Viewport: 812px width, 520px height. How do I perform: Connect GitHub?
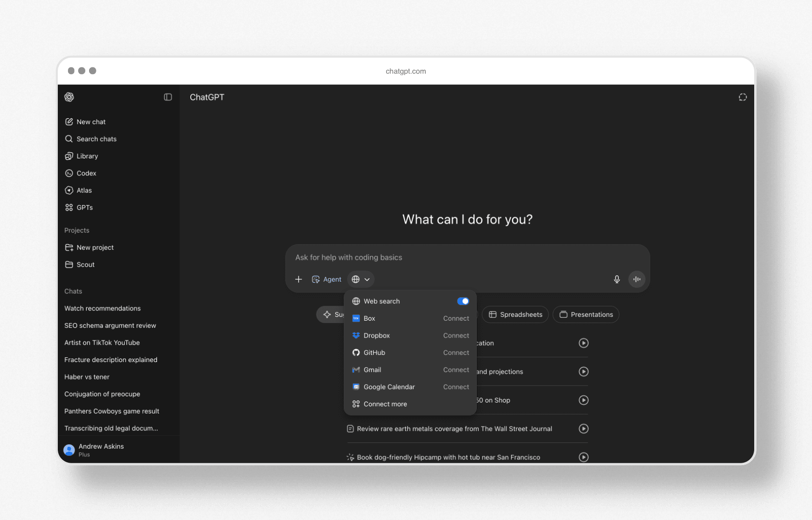tap(456, 353)
